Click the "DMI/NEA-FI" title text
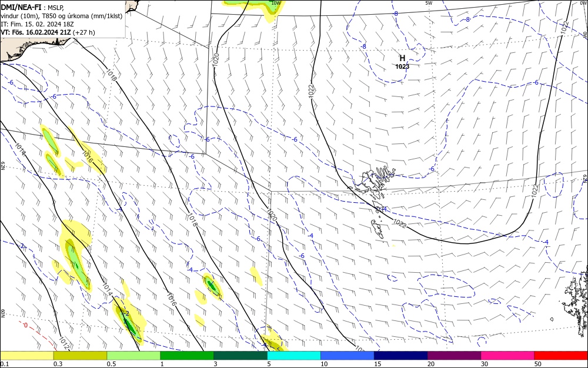 (x=21, y=6)
